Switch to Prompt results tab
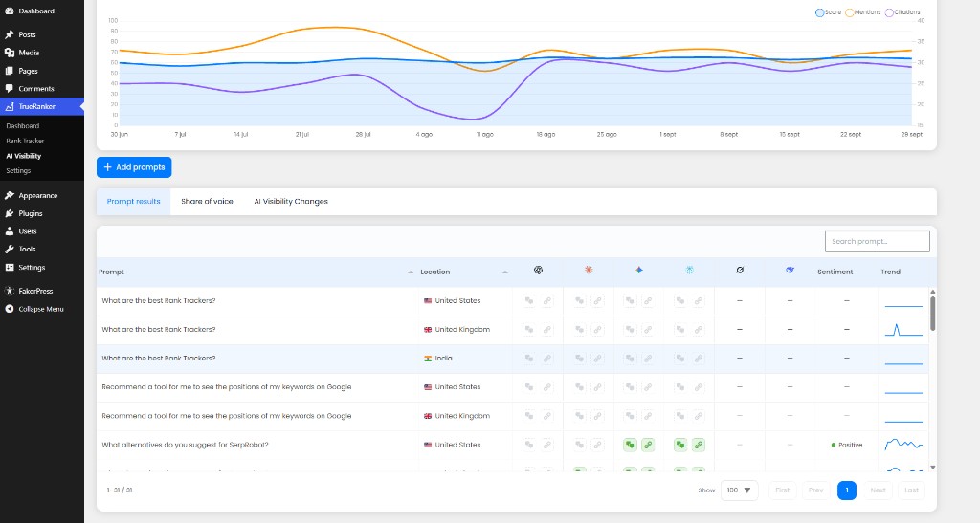 133,202
